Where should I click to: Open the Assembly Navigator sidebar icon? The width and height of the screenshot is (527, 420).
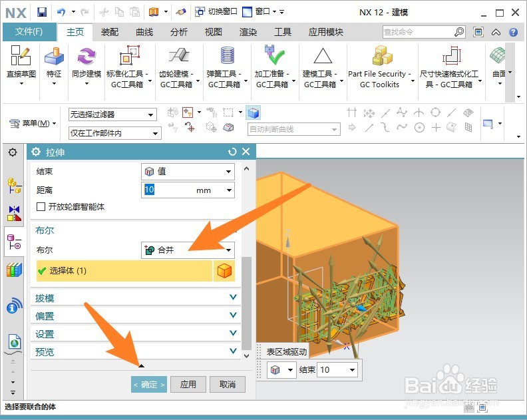(x=14, y=185)
